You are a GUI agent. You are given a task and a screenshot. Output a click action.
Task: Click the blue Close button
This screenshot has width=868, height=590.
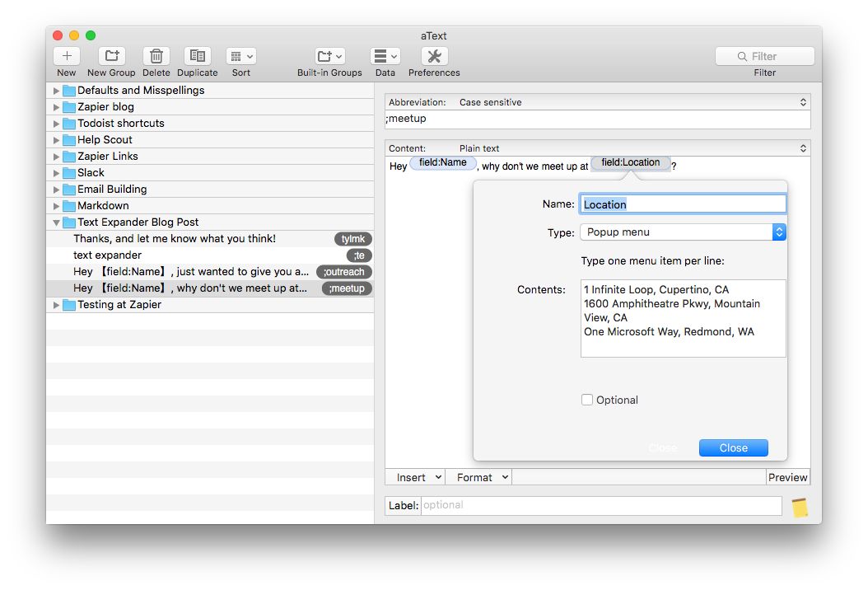(734, 448)
